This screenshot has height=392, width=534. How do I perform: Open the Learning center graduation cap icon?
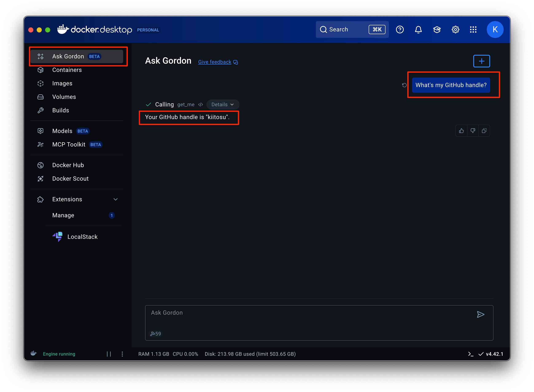pyautogui.click(x=437, y=30)
